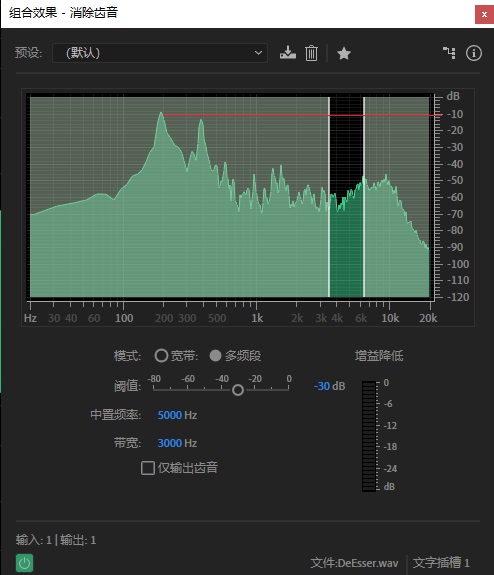
Task: Mark preset as favorite with star
Action: pos(344,53)
